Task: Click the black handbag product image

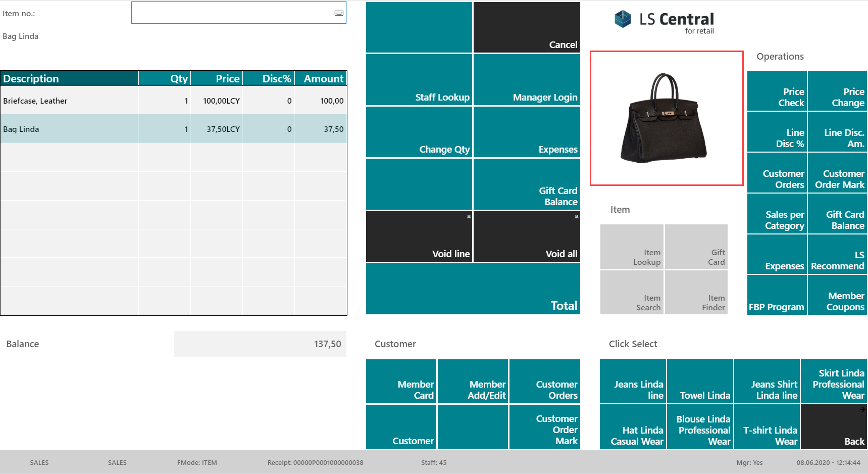Action: tap(667, 118)
